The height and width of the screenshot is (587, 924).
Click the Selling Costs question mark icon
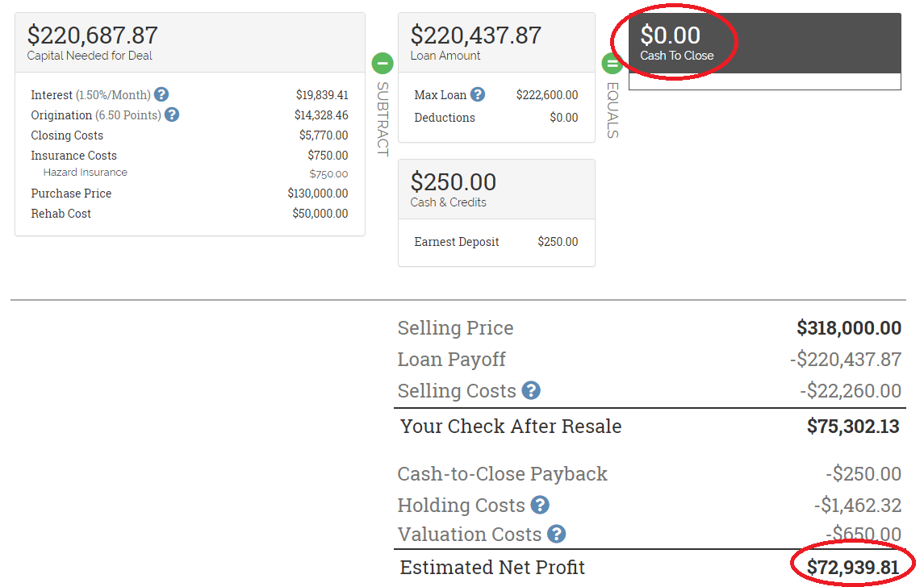[531, 391]
